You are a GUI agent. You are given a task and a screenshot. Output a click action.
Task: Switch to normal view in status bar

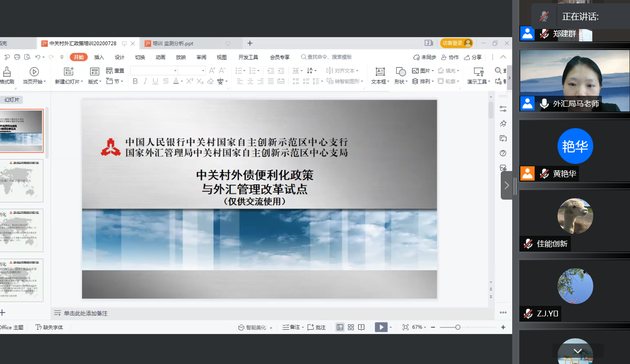340,327
